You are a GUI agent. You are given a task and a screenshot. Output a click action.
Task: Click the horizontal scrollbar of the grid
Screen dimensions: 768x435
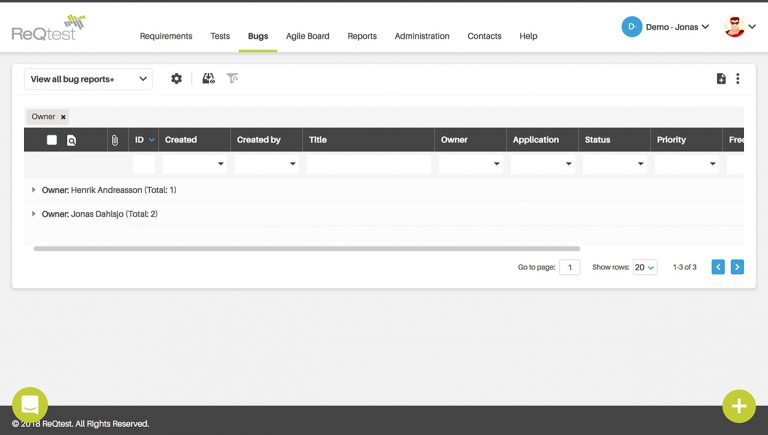coord(307,248)
